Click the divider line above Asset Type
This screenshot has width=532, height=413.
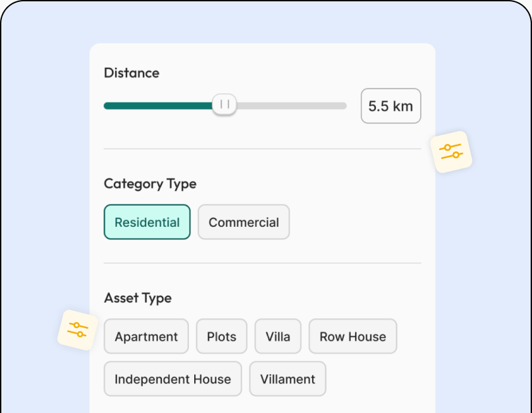click(262, 263)
